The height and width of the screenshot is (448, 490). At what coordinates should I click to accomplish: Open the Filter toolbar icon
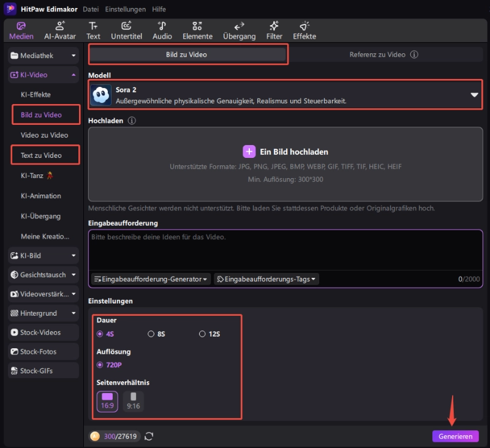274,30
